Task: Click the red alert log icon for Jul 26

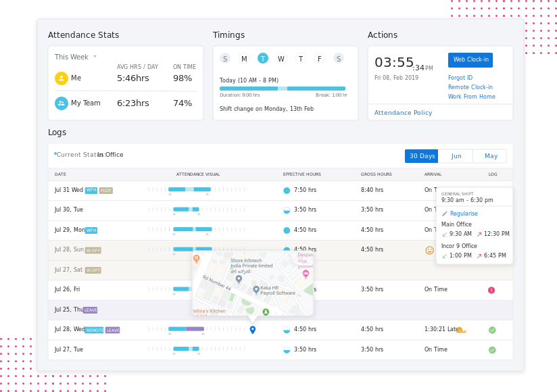Action: pos(491,290)
